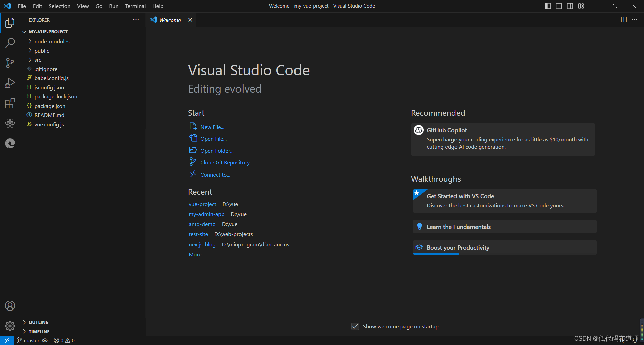The width and height of the screenshot is (644, 345).
Task: Click the Open Folder icon
Action: [193, 150]
